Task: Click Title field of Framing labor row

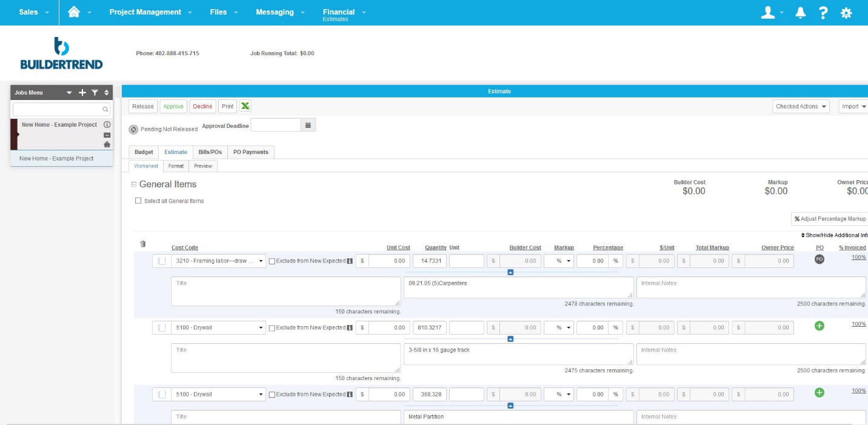Action: coord(286,291)
